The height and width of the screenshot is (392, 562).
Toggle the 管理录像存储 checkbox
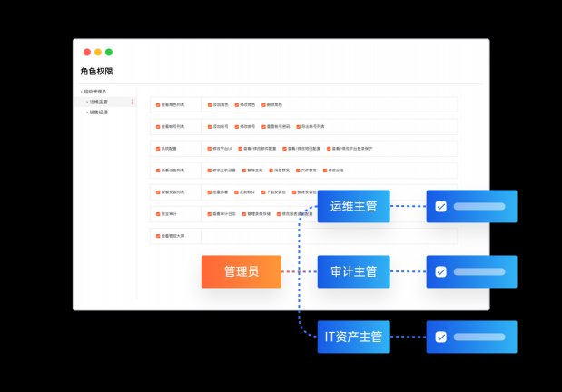(244, 214)
